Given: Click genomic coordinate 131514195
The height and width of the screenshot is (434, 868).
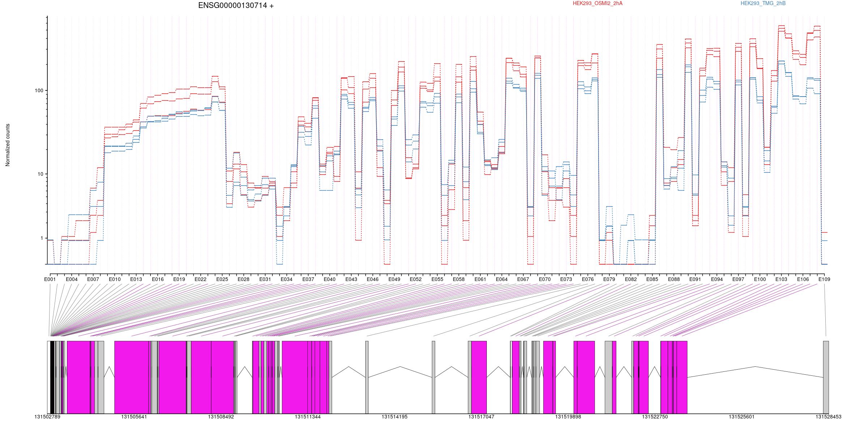Looking at the screenshot, I should (395, 417).
